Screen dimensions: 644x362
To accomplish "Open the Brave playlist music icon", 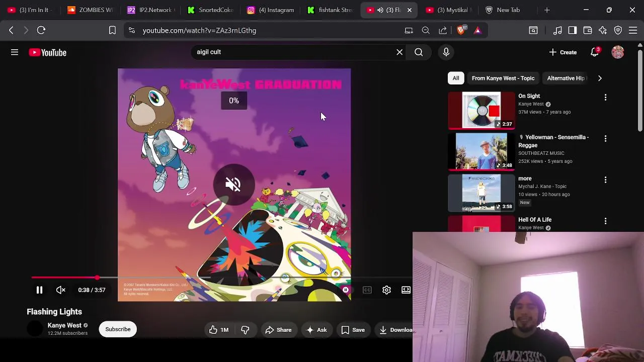I will pyautogui.click(x=557, y=30).
